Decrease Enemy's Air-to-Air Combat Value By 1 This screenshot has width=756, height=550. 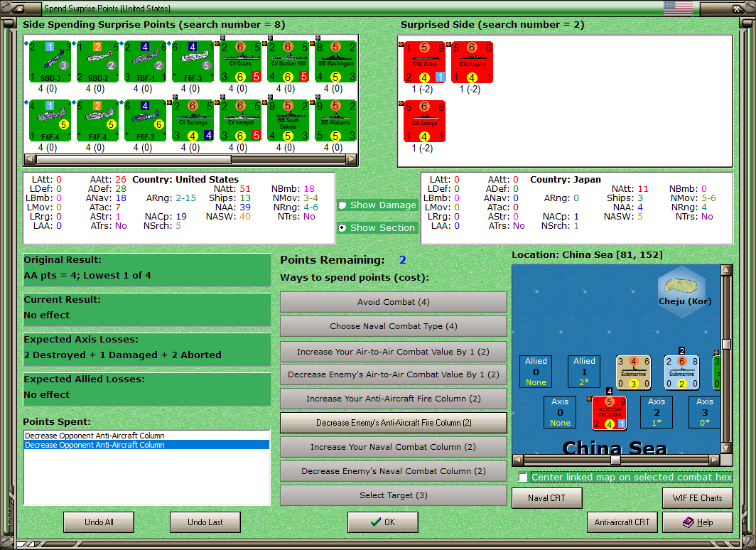coord(394,374)
